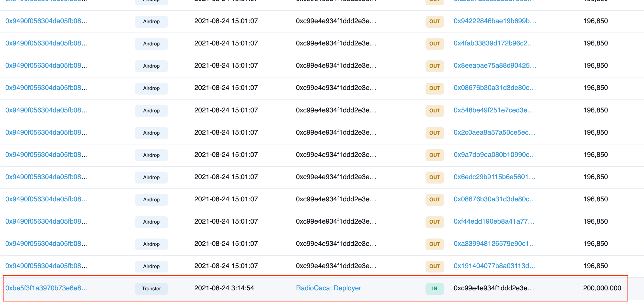Viewport: 644px width, 305px height.
Task: Open tx hash in the 0x94222846bae19b699b… row
Action: tap(46, 21)
